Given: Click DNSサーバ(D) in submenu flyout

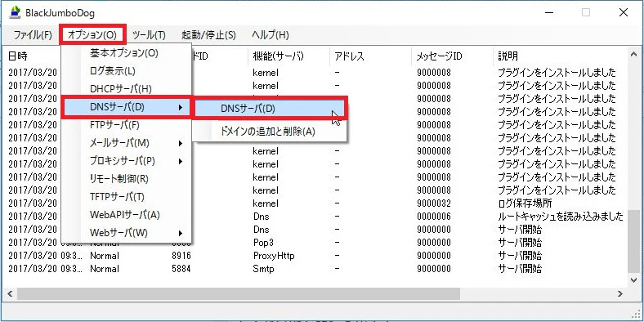Looking at the screenshot, I should [x=271, y=108].
